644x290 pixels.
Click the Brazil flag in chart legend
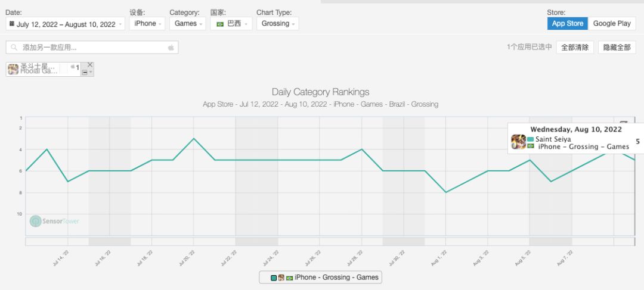[x=289, y=277]
